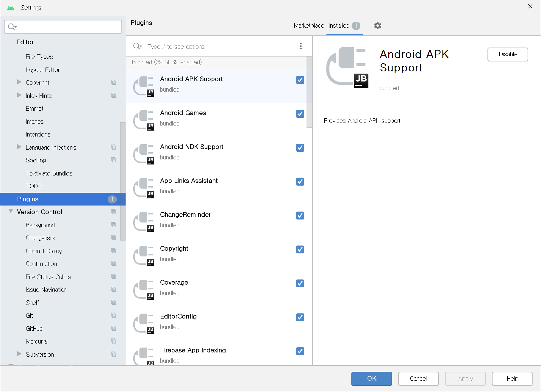Click project-level icon next to Git
Screen dimensions: 541x392
(x=113, y=315)
